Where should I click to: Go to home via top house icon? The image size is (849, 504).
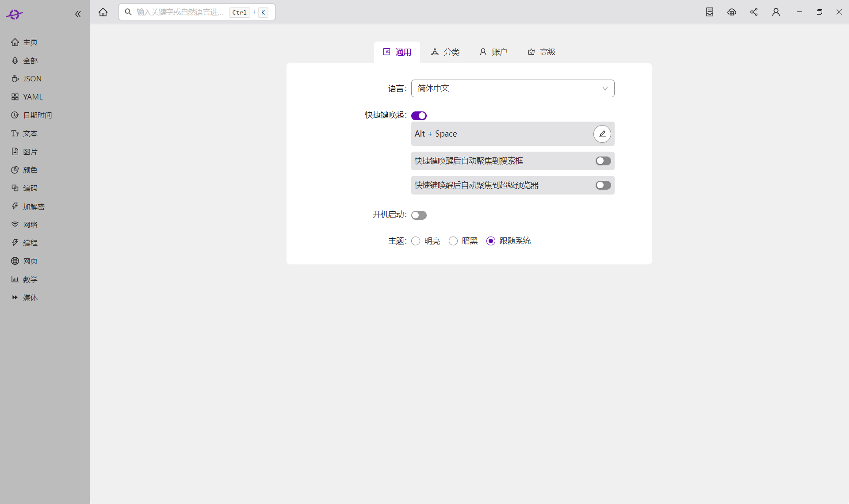[103, 12]
